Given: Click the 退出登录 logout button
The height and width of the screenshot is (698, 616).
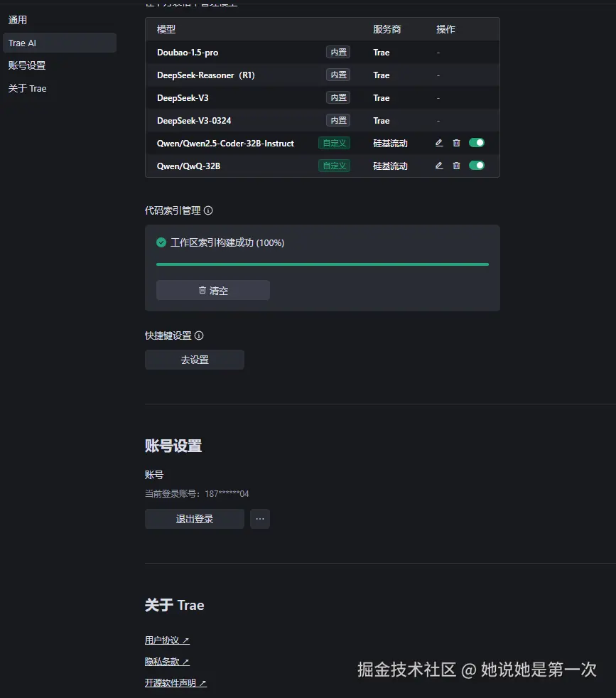Looking at the screenshot, I should pyautogui.click(x=195, y=519).
